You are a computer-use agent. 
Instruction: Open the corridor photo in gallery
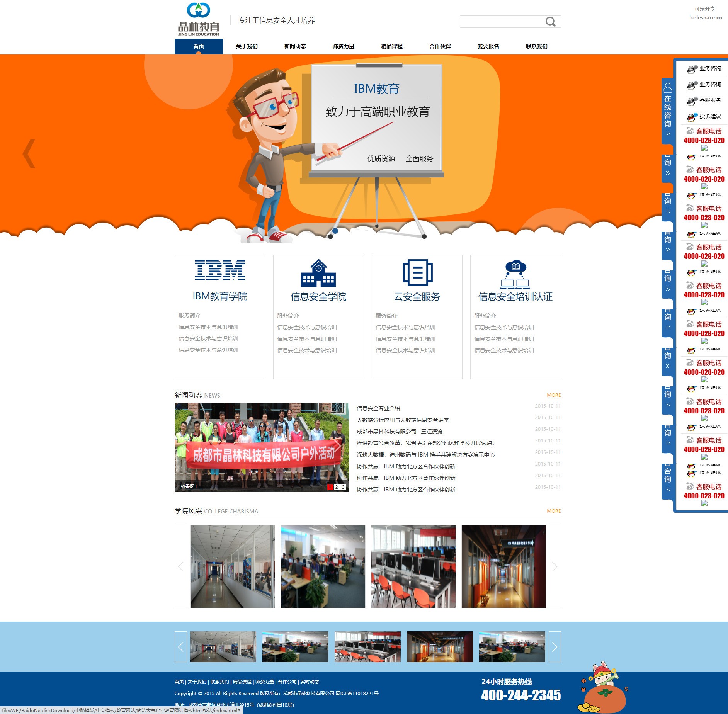[232, 566]
